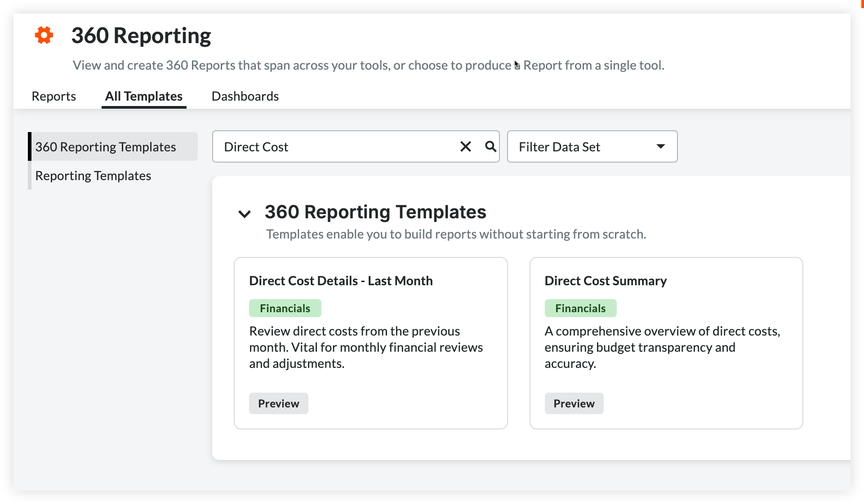Switch to the Reports tab
Viewport: 864px width, 504px height.
click(x=53, y=96)
